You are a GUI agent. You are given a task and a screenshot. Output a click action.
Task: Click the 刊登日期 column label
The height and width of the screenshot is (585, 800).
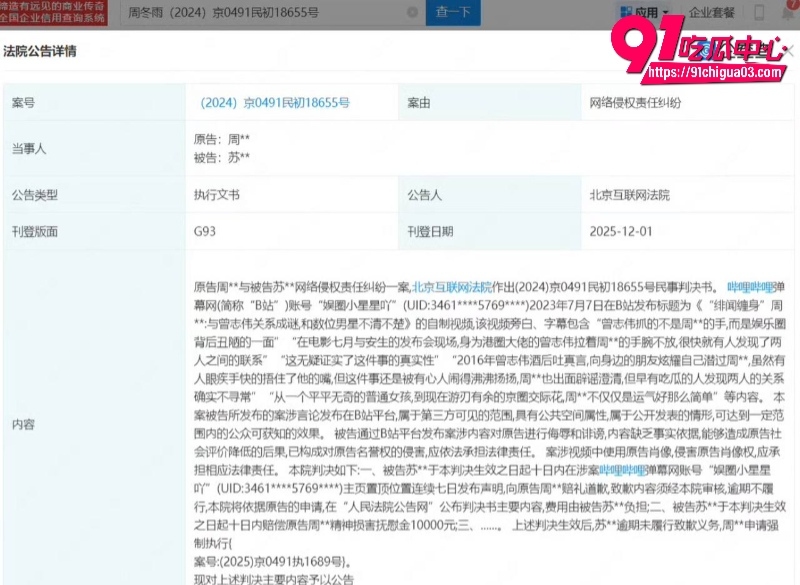click(430, 232)
